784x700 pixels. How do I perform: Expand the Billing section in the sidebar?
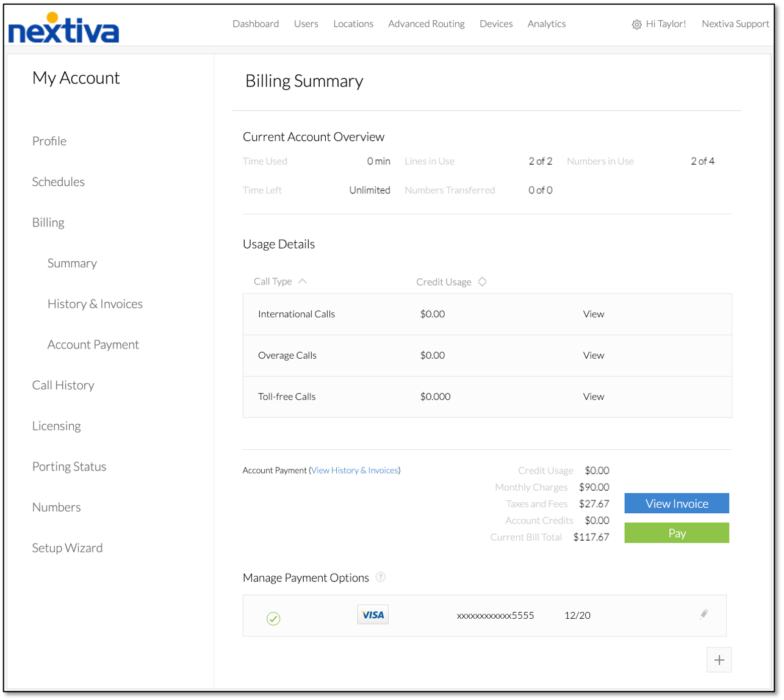click(48, 223)
